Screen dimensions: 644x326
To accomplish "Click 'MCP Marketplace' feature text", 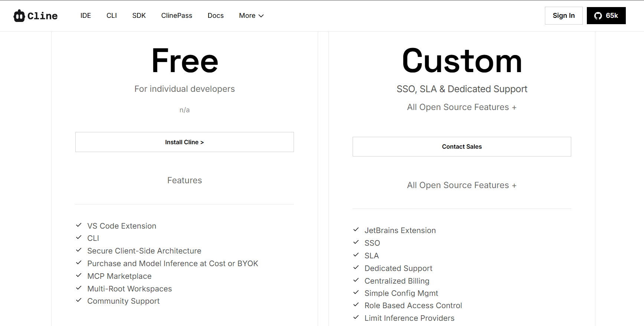I will pyautogui.click(x=120, y=276).
